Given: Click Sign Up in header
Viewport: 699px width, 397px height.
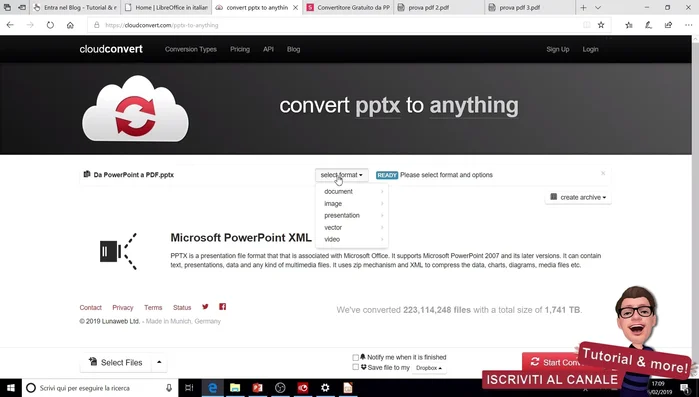Looking at the screenshot, I should pyautogui.click(x=558, y=49).
